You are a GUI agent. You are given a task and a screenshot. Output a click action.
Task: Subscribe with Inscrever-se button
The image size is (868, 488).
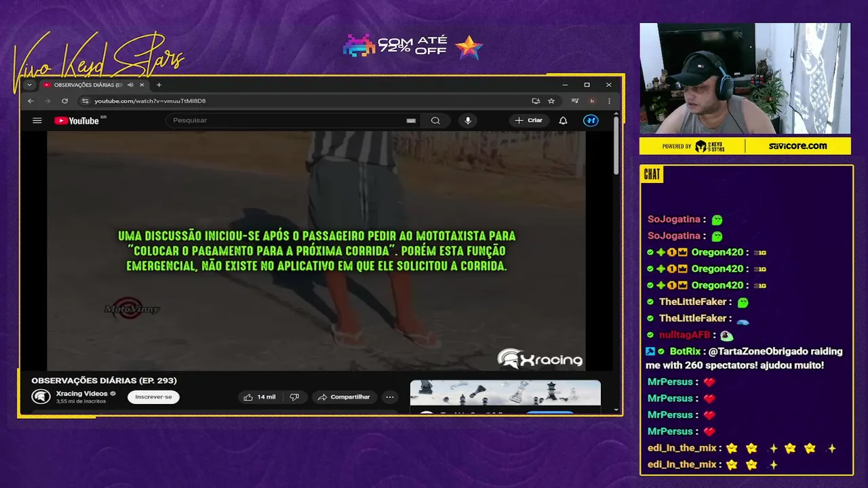pos(153,397)
